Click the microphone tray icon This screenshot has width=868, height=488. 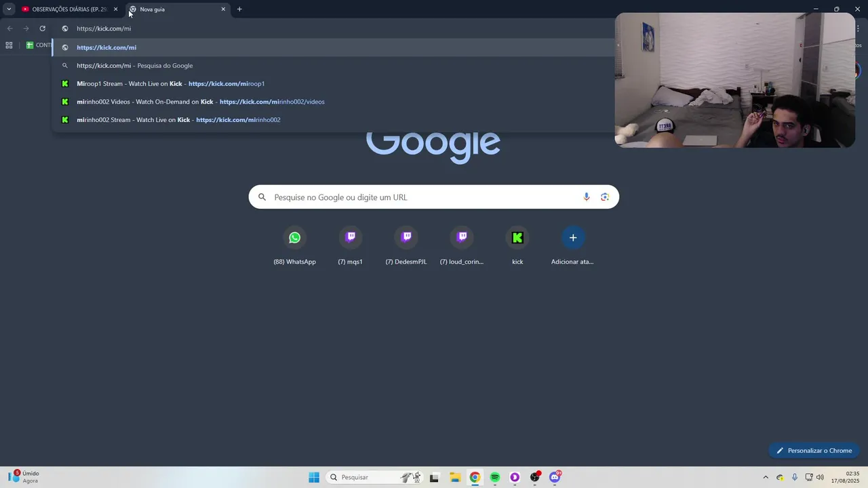tap(795, 477)
